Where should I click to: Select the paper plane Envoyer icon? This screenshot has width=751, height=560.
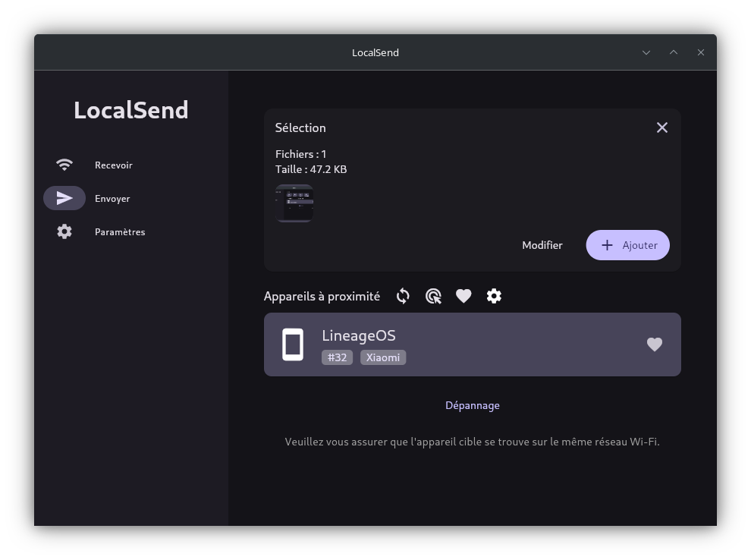[x=64, y=198]
